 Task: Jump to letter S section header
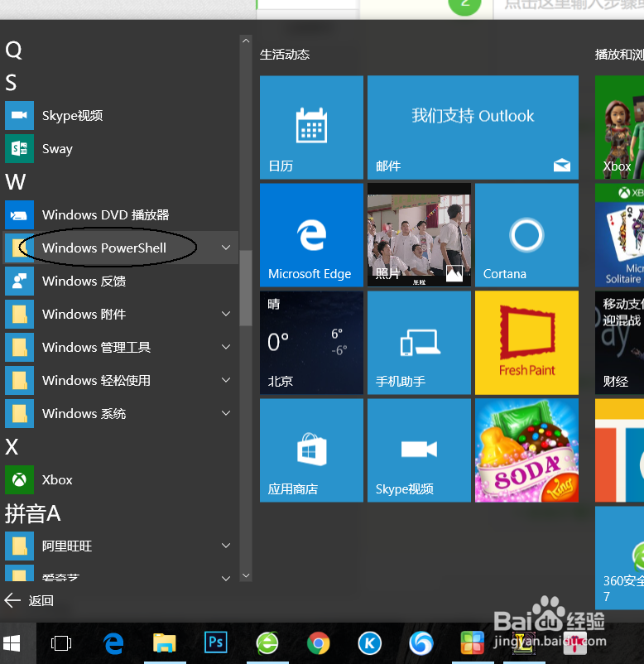coord(11,83)
